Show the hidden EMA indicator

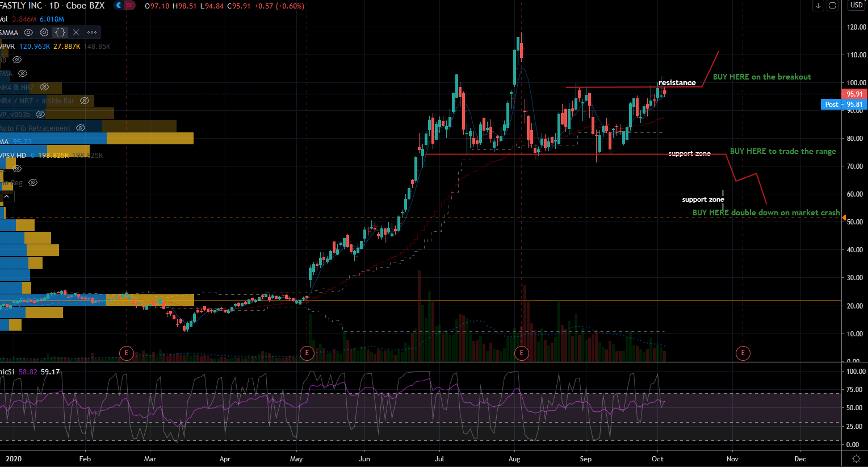tap(23, 73)
